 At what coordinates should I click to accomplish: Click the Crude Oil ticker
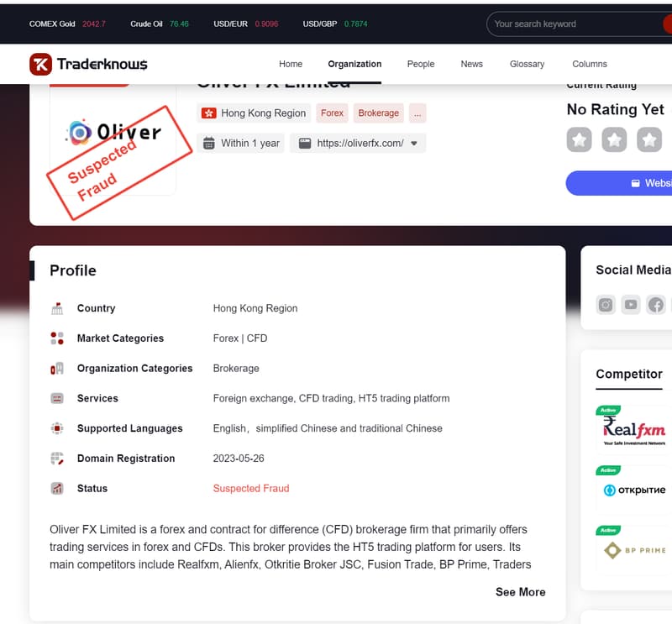coord(160,24)
